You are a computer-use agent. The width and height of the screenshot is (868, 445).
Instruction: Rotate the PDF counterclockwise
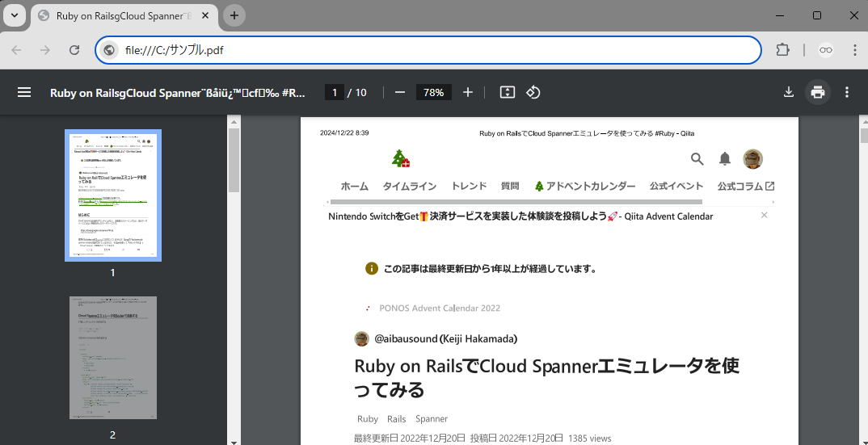click(x=533, y=92)
